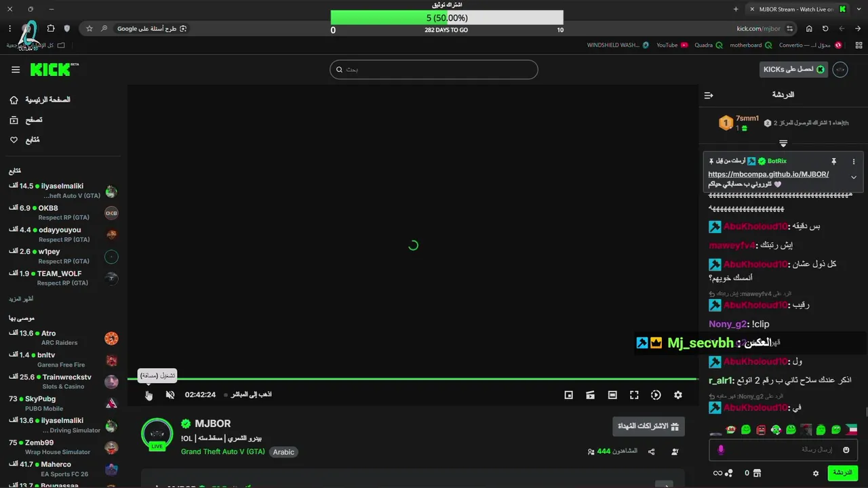
Task: Open Atro recommended channel
Action: point(63,338)
